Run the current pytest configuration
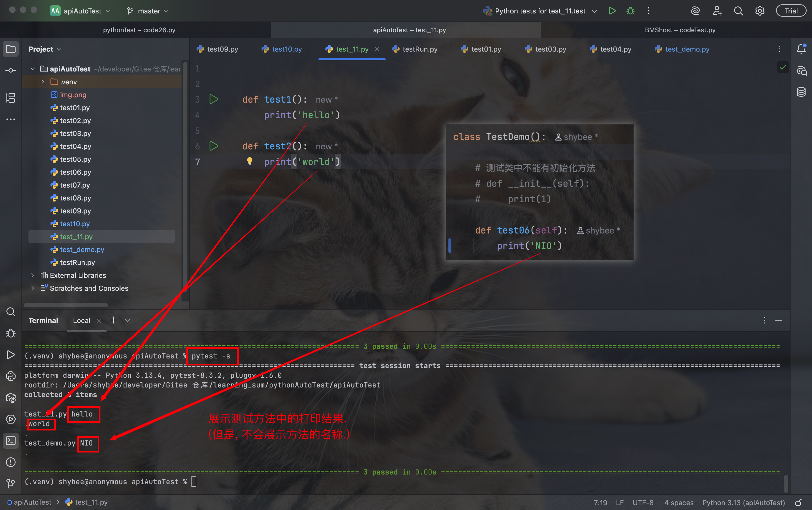812x510 pixels. coord(612,11)
